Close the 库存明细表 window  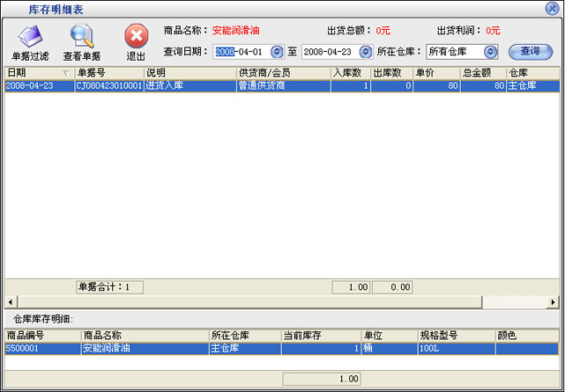(x=552, y=8)
